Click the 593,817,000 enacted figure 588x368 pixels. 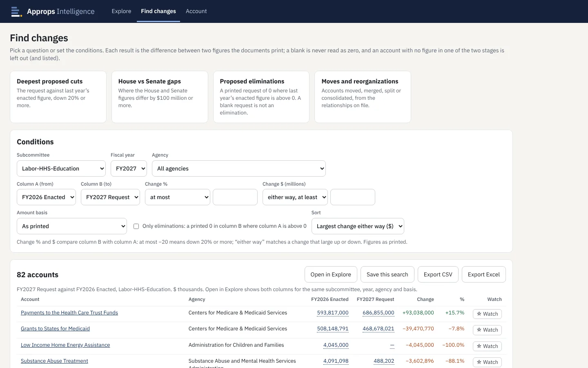[x=333, y=313]
